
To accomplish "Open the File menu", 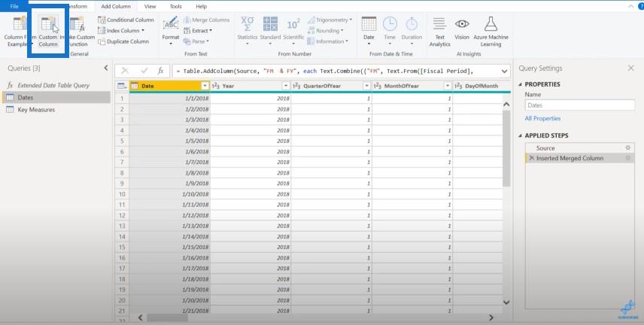I will [14, 6].
